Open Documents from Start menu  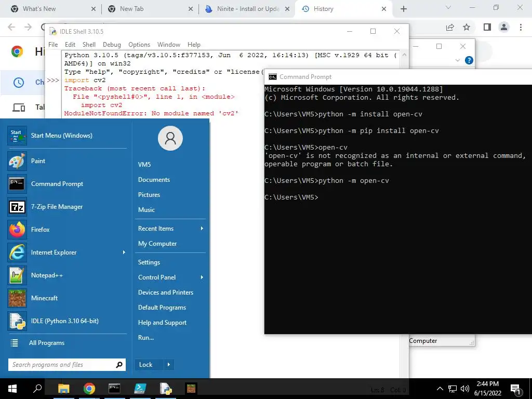(x=154, y=179)
